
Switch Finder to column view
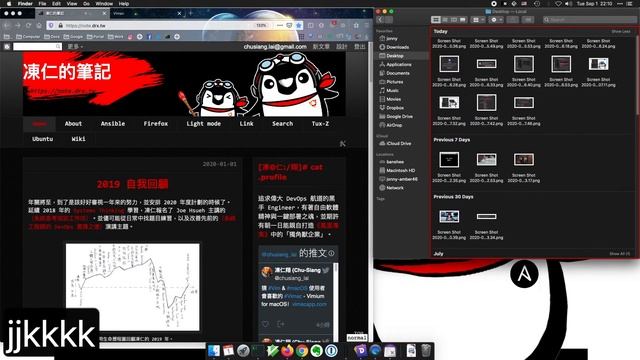coord(453,20)
